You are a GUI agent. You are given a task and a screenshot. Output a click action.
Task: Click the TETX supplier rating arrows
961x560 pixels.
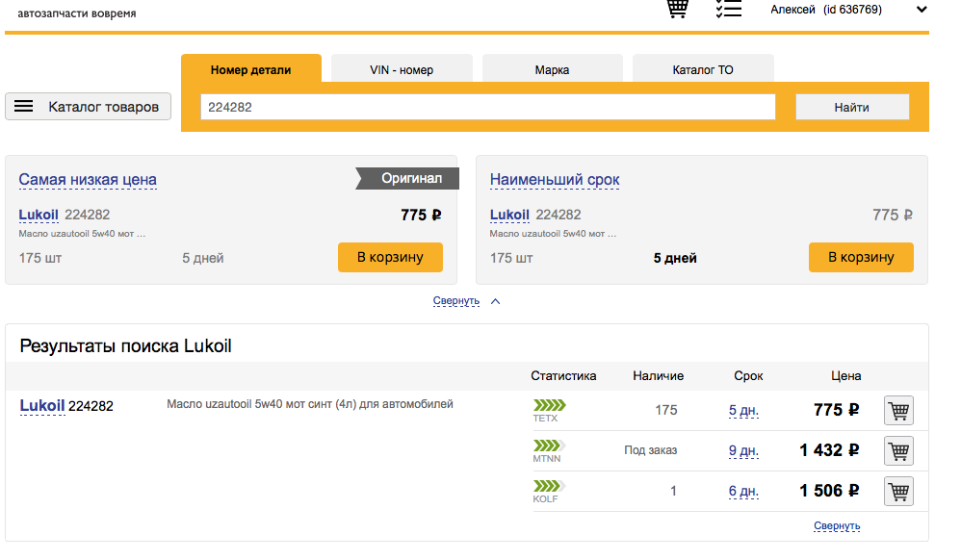pos(549,405)
